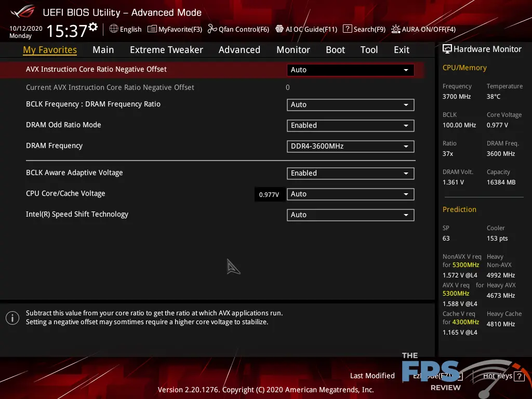Screen dimensions: 532x399
Task: Select the AVX Instruction Core Ratio Negative Offset row label
Action: pyautogui.click(x=96, y=69)
